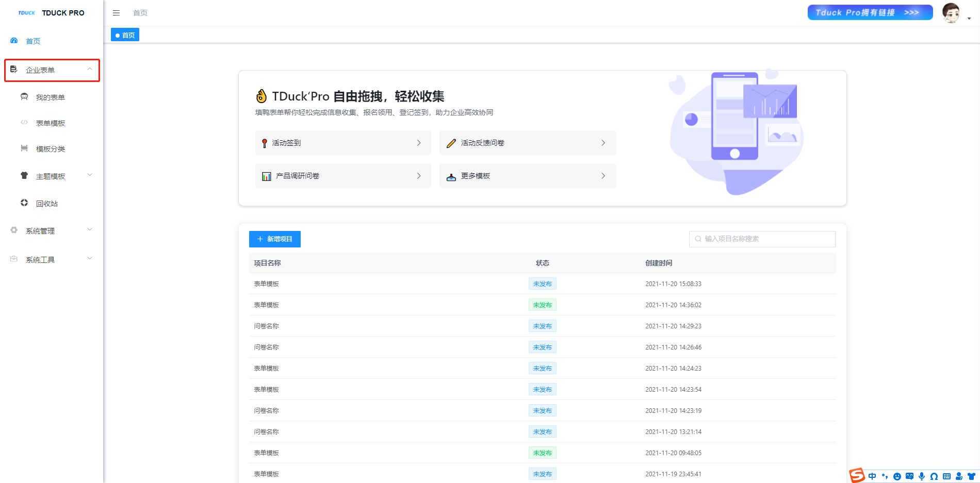Click the 回收站 recycle bin icon
This screenshot has height=483, width=980.
coord(24,203)
